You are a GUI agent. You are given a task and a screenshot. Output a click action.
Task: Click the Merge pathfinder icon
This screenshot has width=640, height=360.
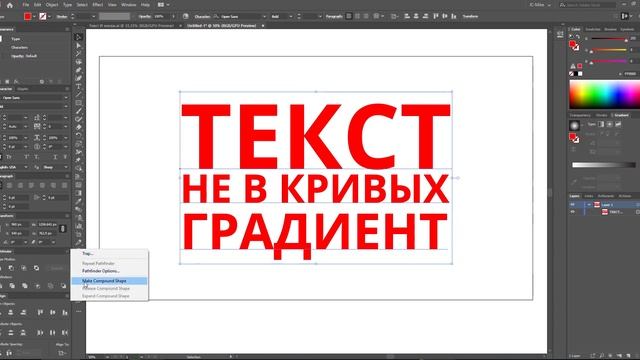[24, 286]
